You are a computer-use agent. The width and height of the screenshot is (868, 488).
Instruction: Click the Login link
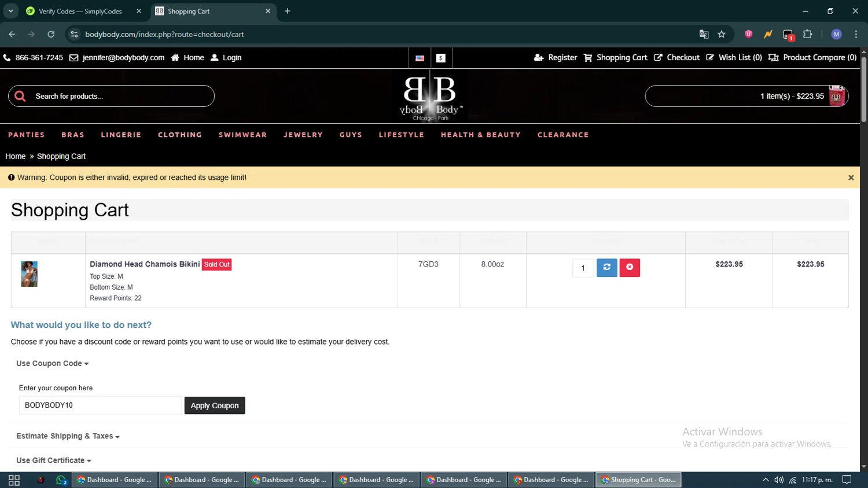tap(226, 58)
